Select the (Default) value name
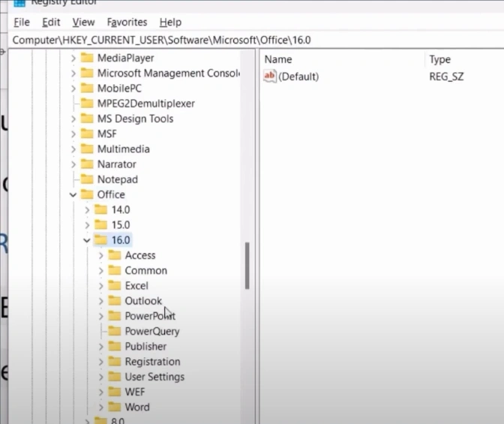 (x=298, y=77)
